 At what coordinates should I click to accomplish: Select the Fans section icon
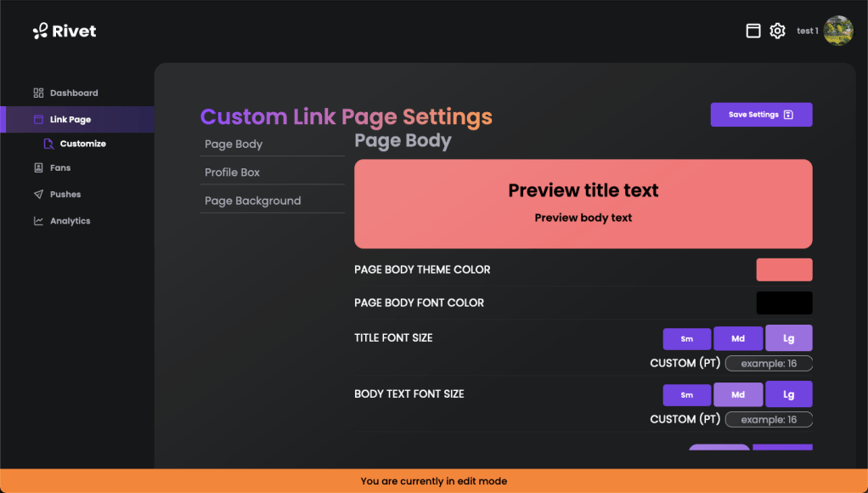[37, 167]
